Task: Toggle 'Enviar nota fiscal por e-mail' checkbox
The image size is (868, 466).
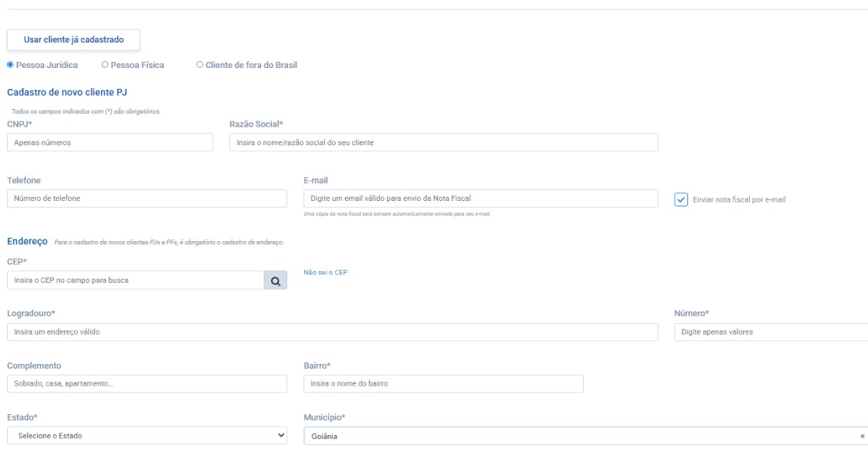Action: point(681,199)
